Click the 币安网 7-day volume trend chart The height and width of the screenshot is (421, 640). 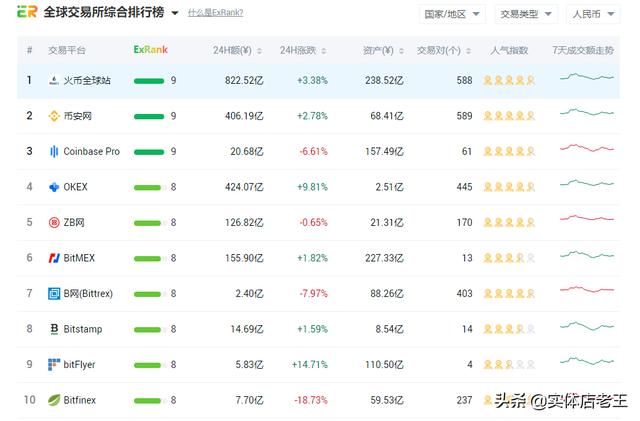[587, 115]
